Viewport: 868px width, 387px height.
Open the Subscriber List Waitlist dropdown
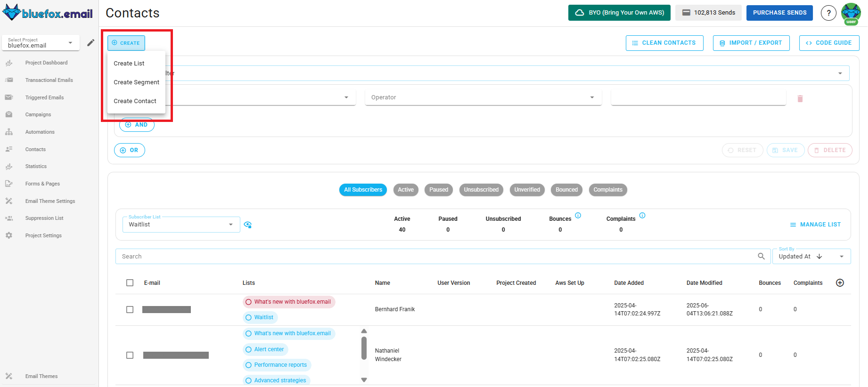click(x=181, y=225)
